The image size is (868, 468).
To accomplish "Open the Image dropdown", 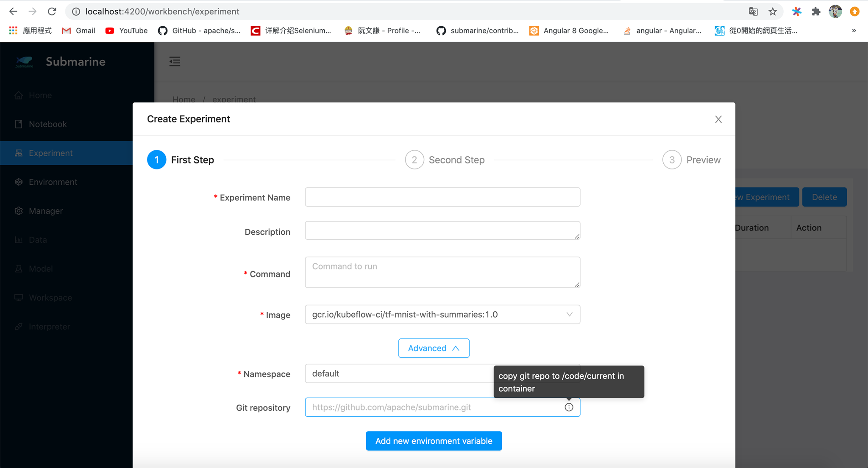I will tap(442, 314).
